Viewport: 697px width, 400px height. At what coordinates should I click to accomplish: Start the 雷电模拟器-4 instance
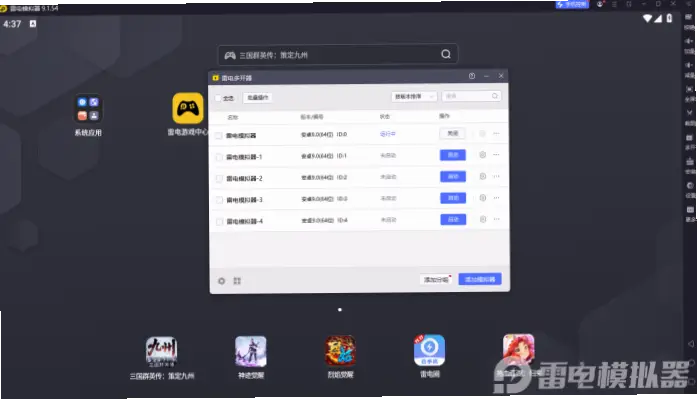click(x=453, y=220)
